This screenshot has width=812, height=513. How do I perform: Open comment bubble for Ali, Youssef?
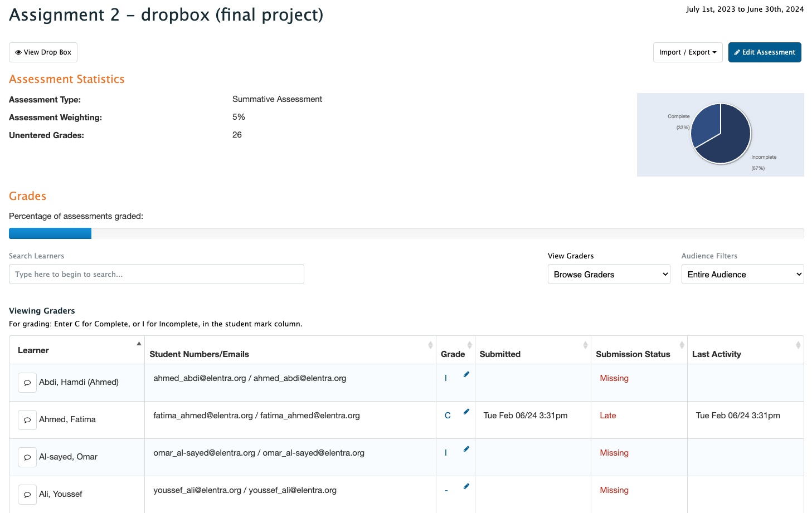point(27,495)
